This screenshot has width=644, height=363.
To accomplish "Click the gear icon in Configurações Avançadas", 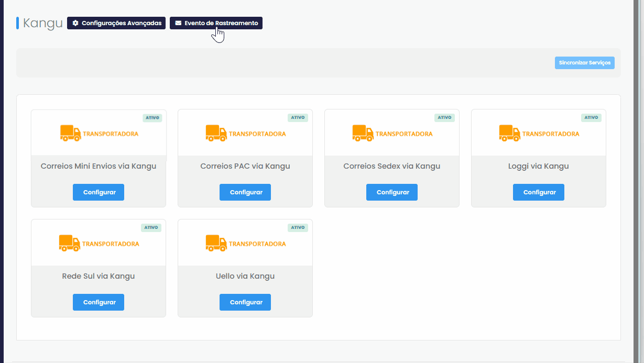I will pos(75,23).
